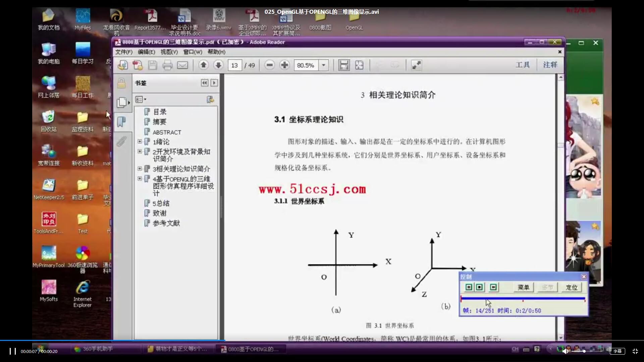The width and height of the screenshot is (644, 362).
Task: Open the bookmark options dropdown menu
Action: tap(141, 100)
